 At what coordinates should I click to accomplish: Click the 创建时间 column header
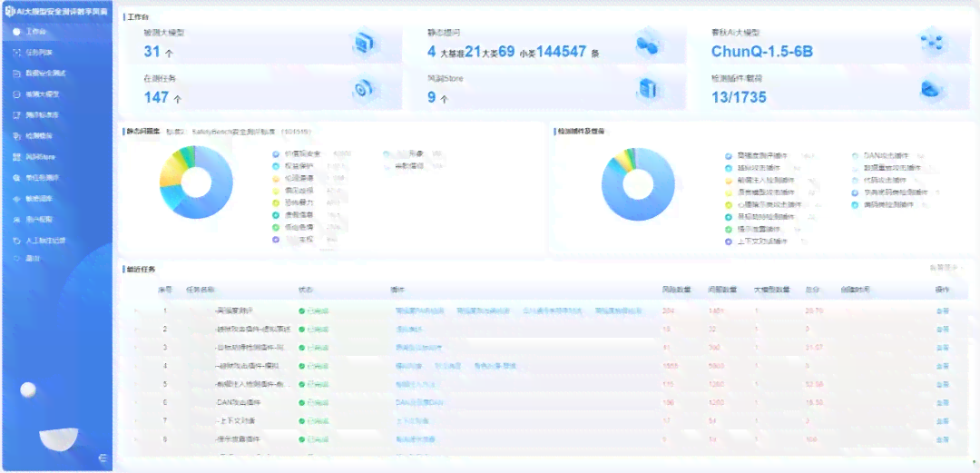pos(855,290)
